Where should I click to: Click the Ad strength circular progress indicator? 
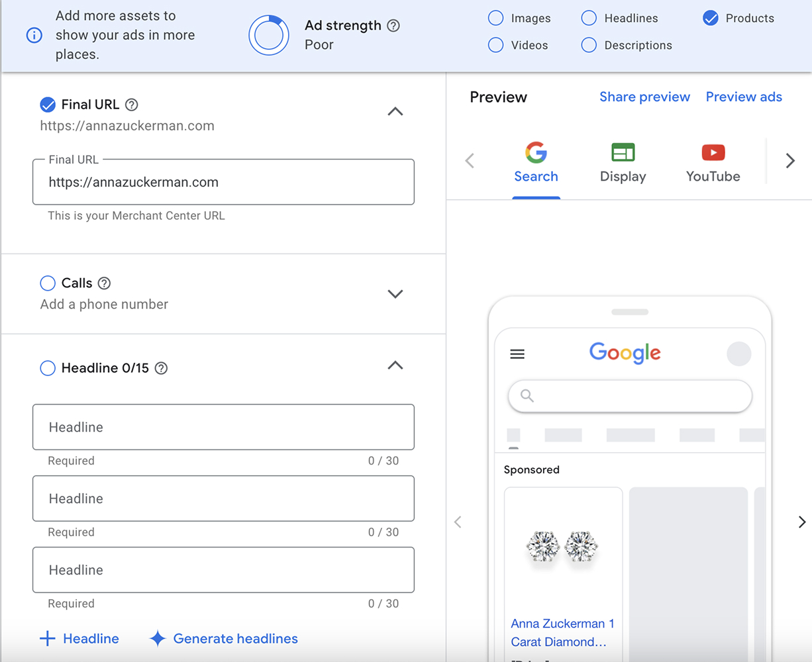click(269, 35)
